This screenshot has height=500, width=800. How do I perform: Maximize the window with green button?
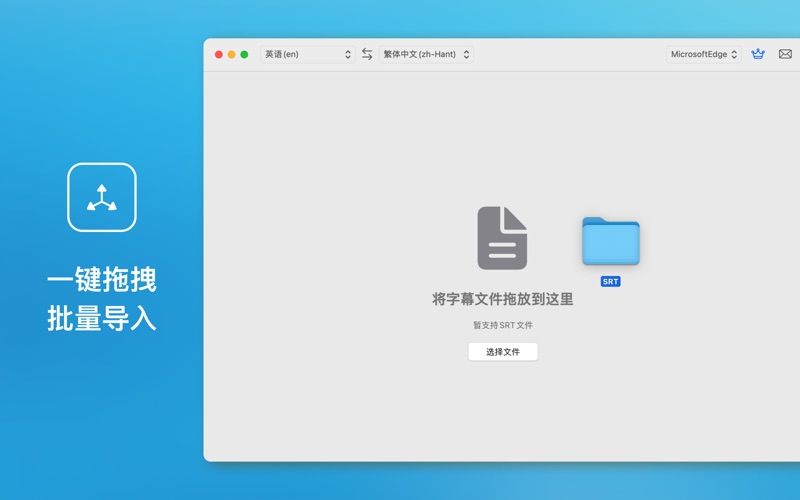(x=244, y=55)
